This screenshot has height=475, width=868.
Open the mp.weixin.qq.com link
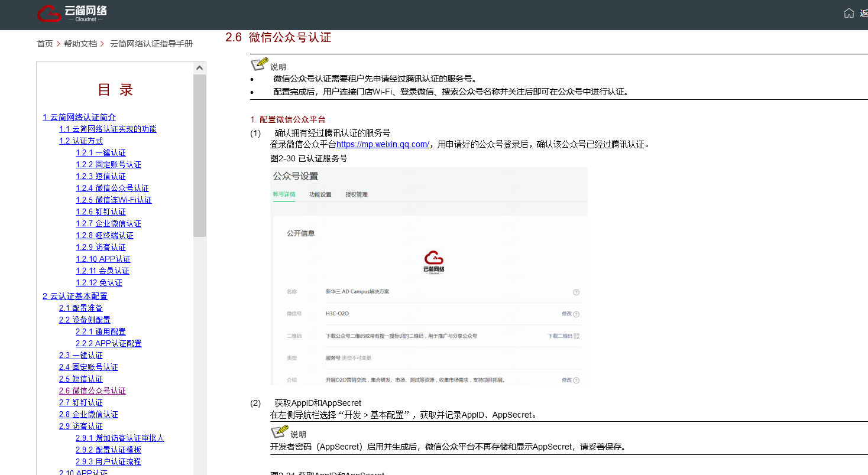tap(383, 144)
